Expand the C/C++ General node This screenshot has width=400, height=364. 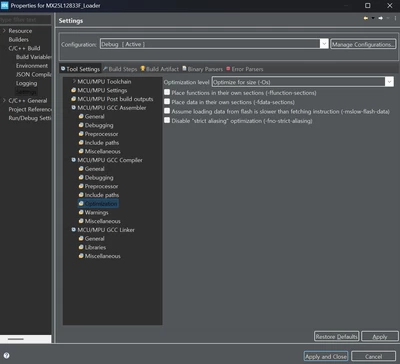click(x=4, y=100)
